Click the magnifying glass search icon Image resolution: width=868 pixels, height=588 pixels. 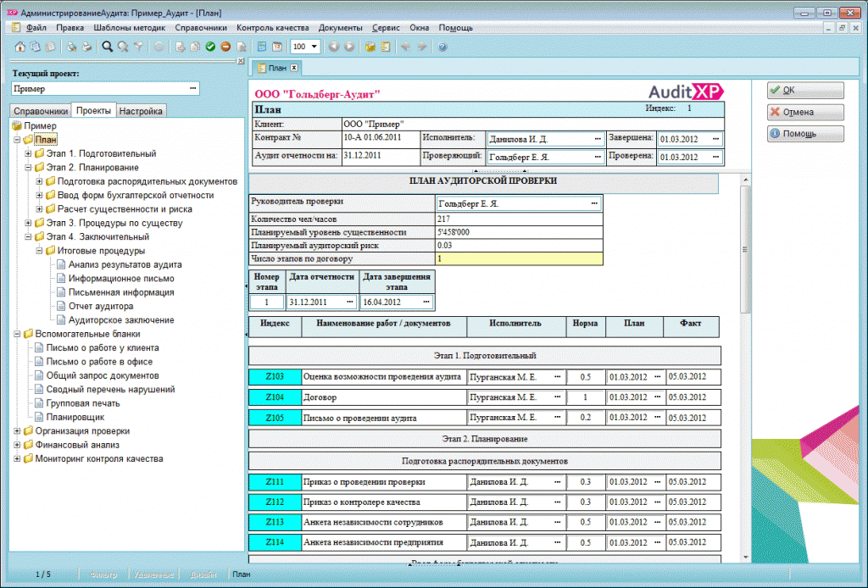pyautogui.click(x=108, y=47)
